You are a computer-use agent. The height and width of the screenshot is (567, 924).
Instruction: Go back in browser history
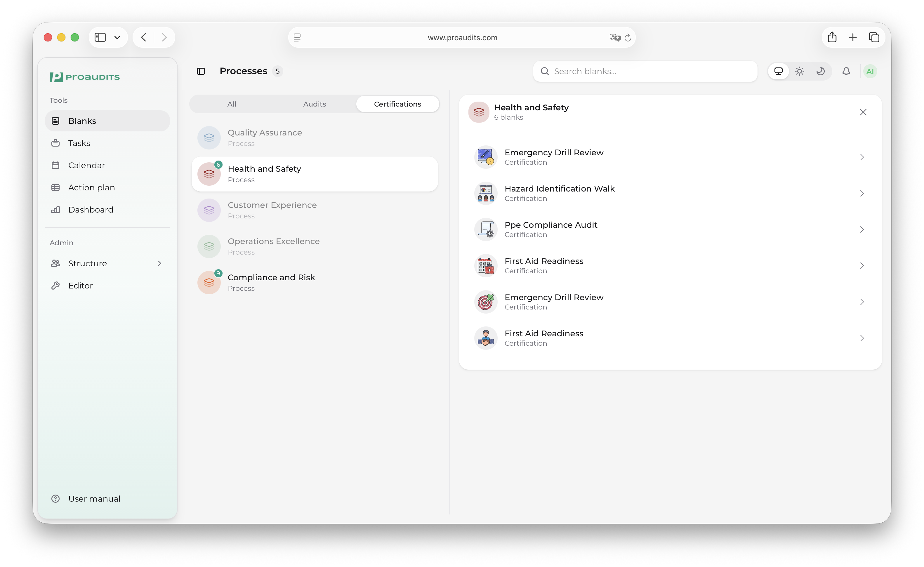pyautogui.click(x=144, y=37)
